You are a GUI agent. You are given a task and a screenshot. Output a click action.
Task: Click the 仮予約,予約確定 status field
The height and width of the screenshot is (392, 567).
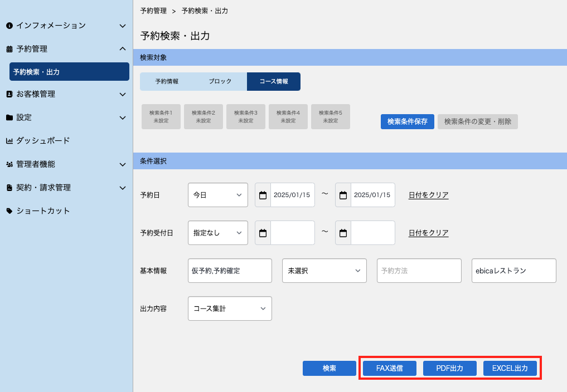230,271
